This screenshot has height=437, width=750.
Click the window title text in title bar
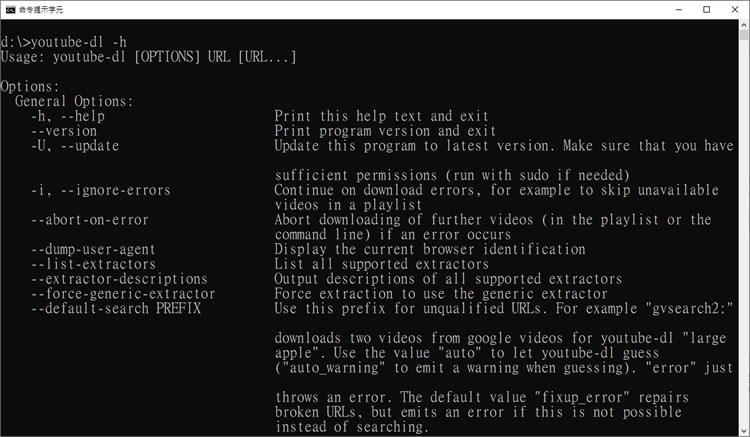tap(41, 10)
